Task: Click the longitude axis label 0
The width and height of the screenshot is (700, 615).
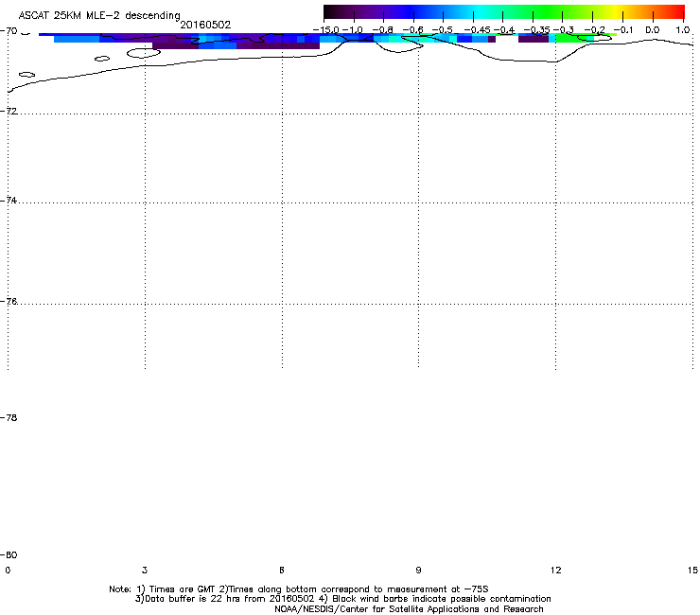Action: pyautogui.click(x=8, y=570)
